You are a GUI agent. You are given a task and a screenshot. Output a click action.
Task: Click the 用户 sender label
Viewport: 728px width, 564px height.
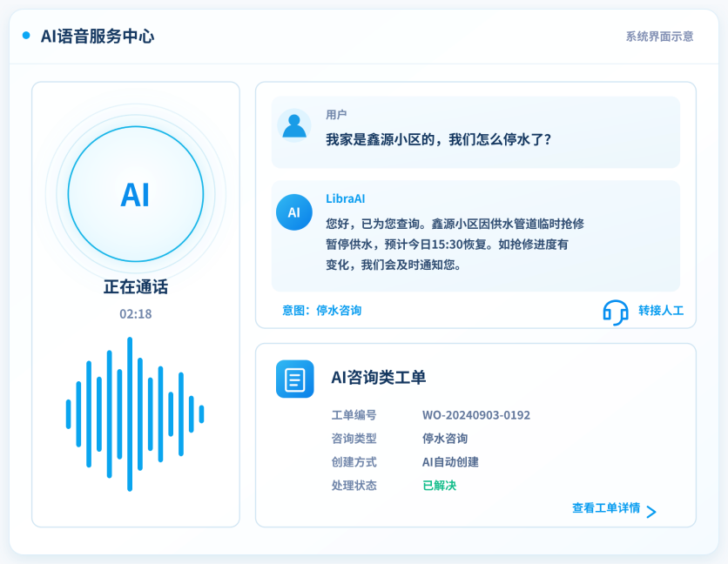click(x=336, y=115)
